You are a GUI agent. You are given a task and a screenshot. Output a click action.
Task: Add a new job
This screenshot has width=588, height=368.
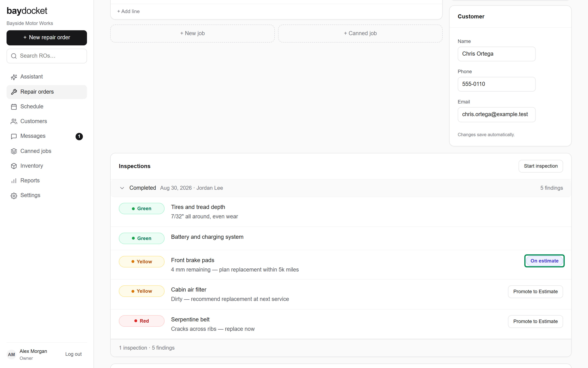pos(193,33)
